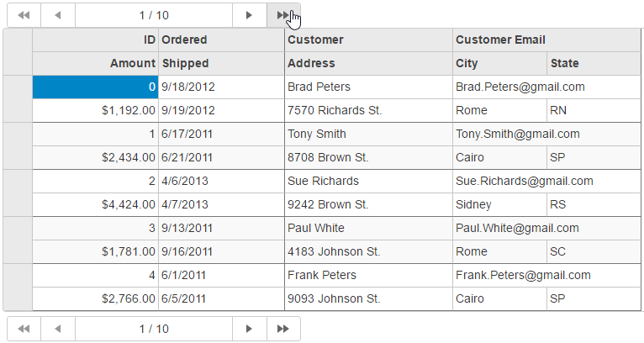Screen dimensions: 644x343
Task: Go to last page in top pager
Action: (284, 15)
